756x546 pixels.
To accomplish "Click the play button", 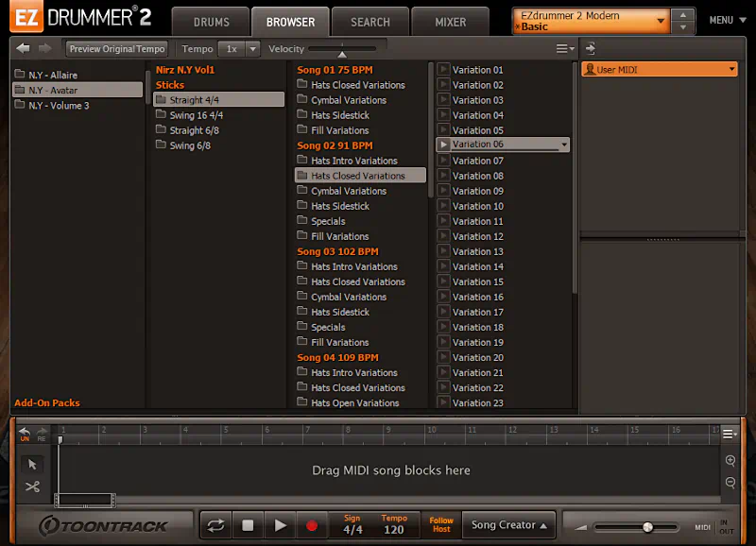I will point(280,525).
